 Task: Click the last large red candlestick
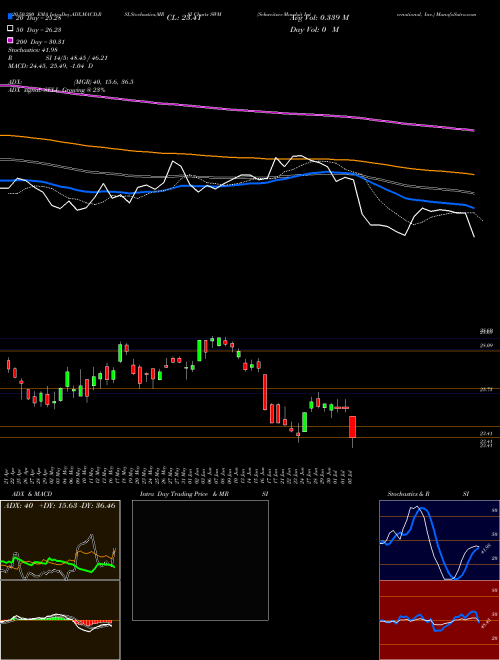[353, 427]
